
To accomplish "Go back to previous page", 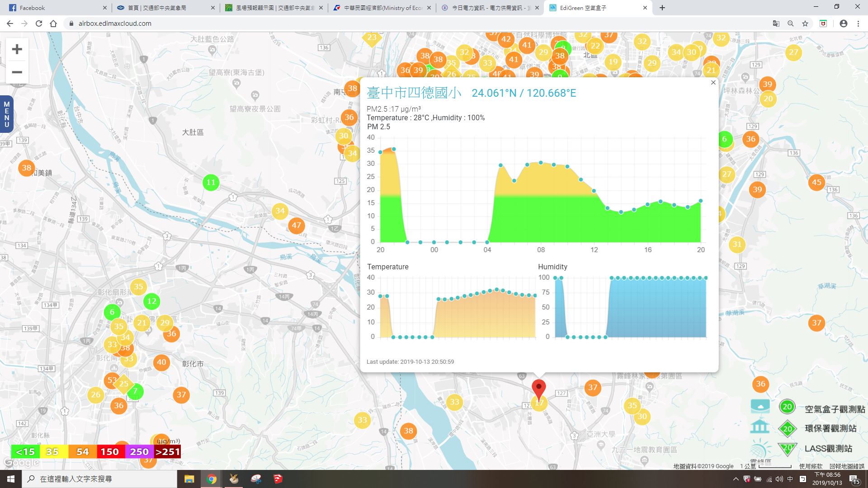I will click(10, 23).
